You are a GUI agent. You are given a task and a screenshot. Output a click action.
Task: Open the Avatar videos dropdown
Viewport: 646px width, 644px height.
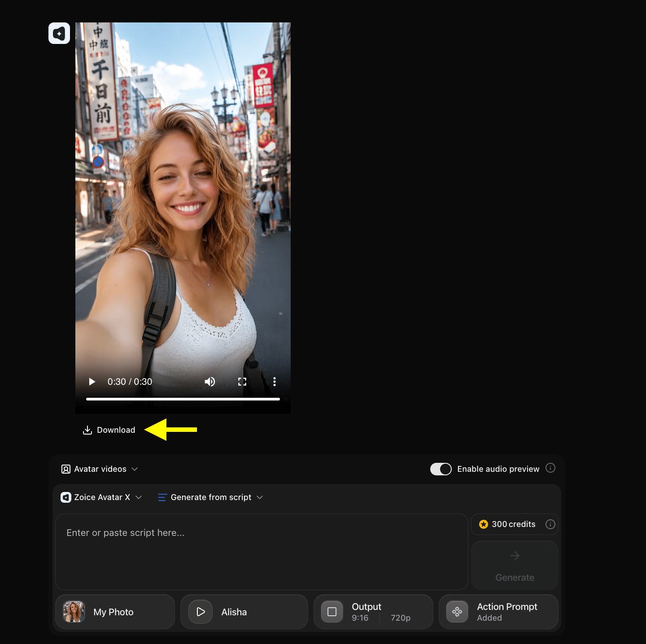click(100, 469)
